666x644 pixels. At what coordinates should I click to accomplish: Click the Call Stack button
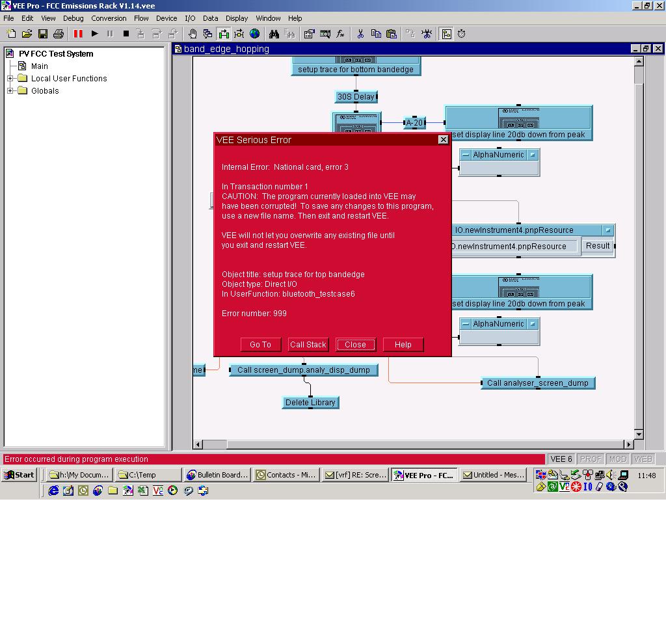[x=308, y=345]
